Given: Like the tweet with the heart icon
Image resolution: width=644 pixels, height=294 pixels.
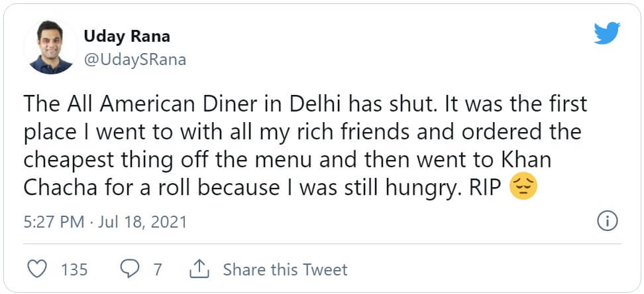Looking at the screenshot, I should (39, 269).
